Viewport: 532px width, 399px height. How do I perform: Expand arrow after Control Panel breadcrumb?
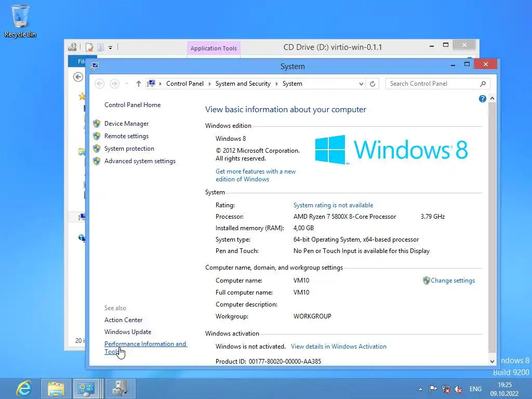210,84
